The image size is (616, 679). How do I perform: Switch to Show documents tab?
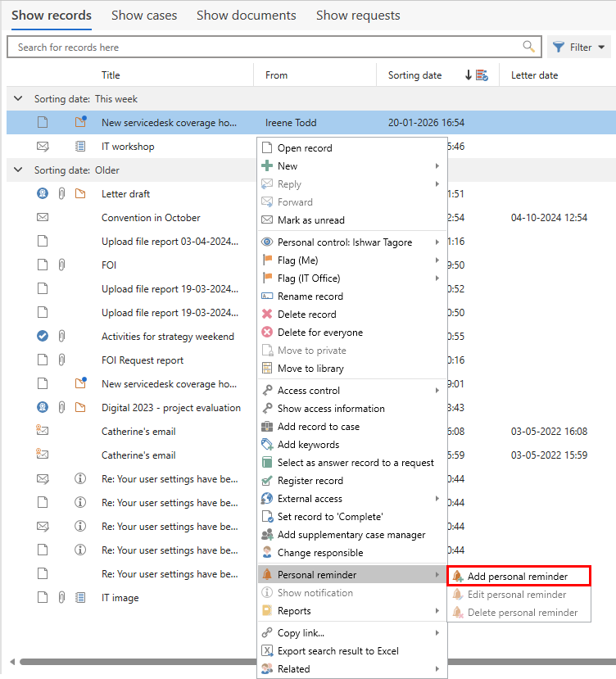pos(246,16)
